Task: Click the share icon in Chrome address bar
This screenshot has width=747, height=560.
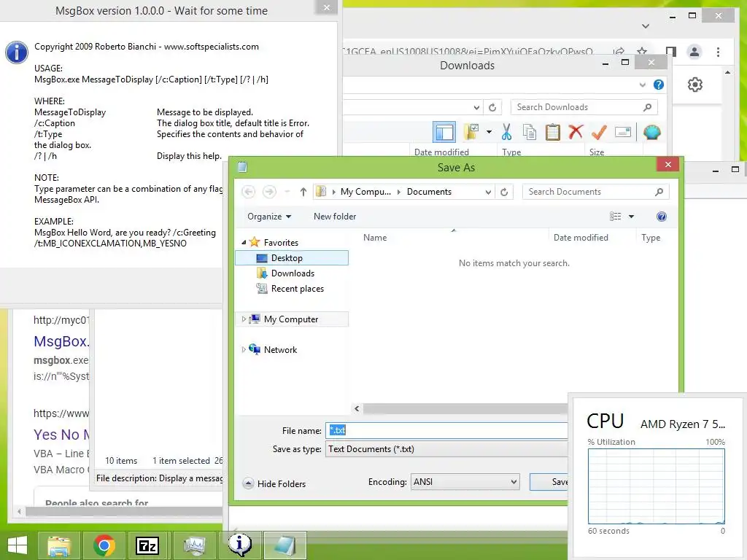Action: coord(619,51)
